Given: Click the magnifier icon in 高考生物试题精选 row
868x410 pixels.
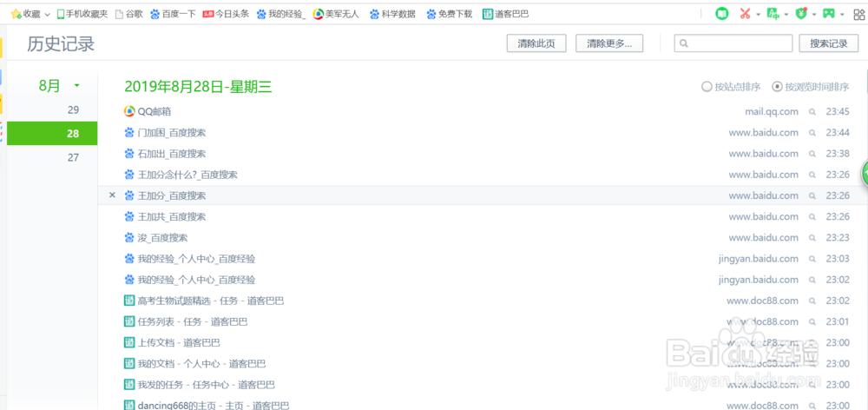Looking at the screenshot, I should pos(812,301).
